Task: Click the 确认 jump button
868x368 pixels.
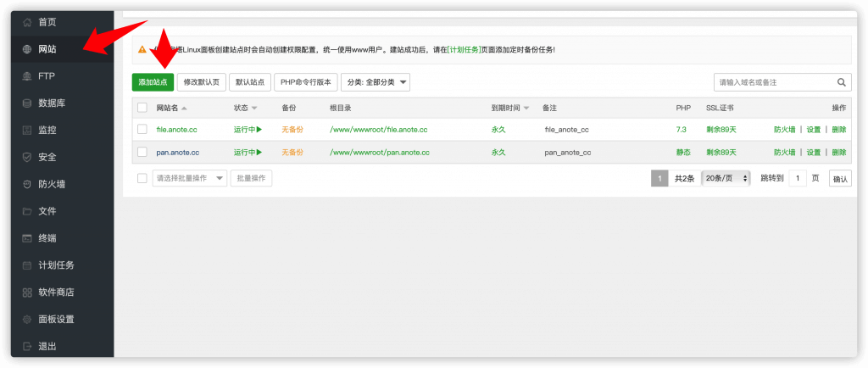Action: (840, 179)
